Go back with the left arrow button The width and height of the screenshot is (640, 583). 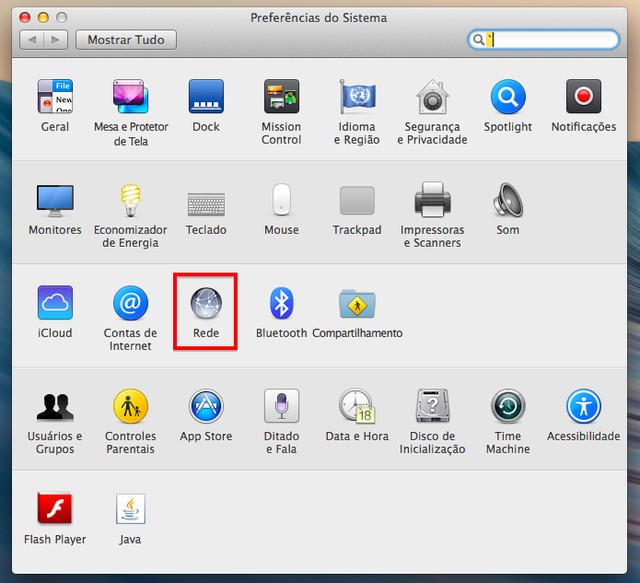(31, 40)
